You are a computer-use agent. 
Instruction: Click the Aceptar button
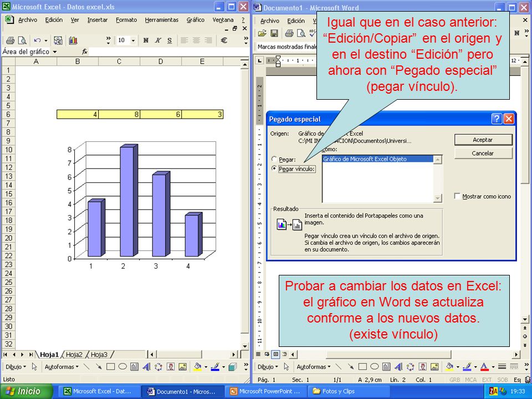483,140
